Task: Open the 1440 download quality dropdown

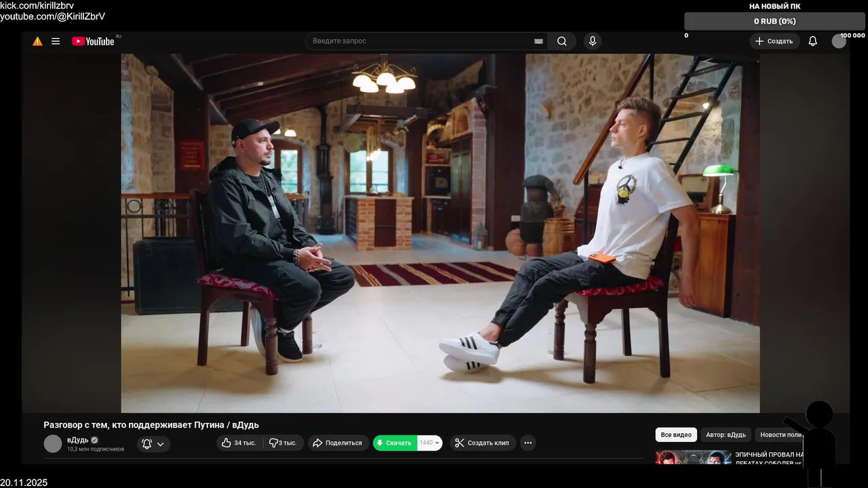Action: pos(430,443)
